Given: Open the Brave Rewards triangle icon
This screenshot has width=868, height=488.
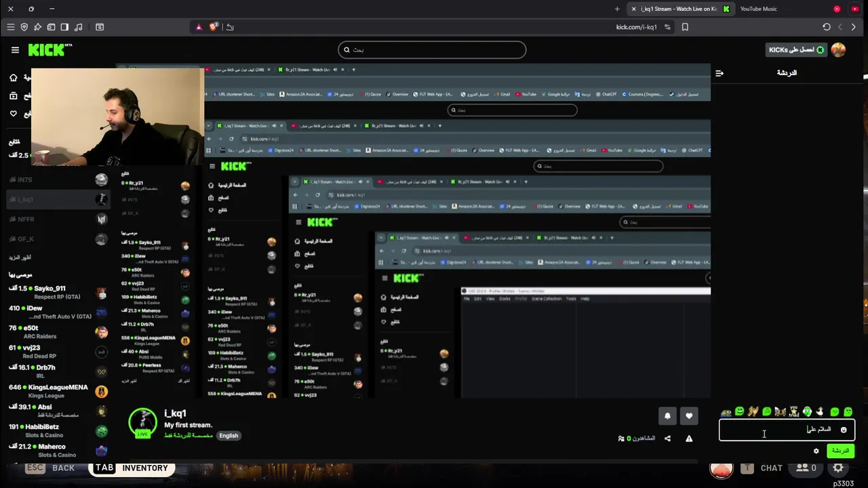Looking at the screenshot, I should click(199, 27).
